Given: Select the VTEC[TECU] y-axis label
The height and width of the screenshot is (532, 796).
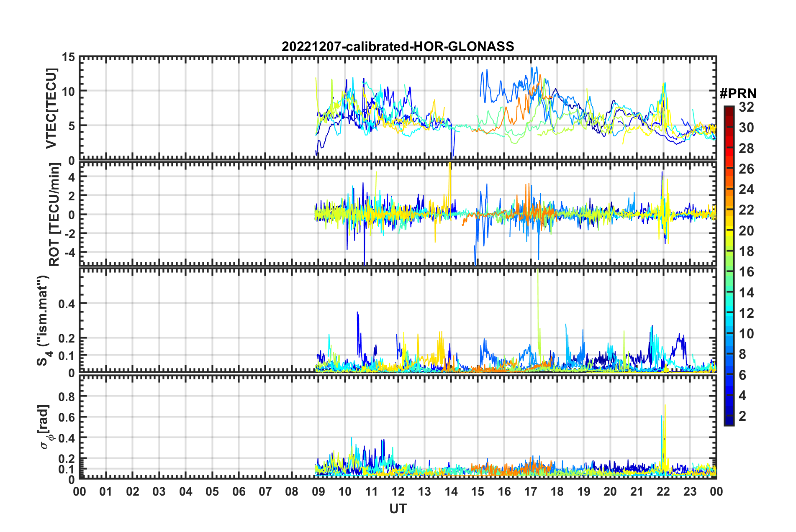Looking at the screenshot, I should 51,108.
